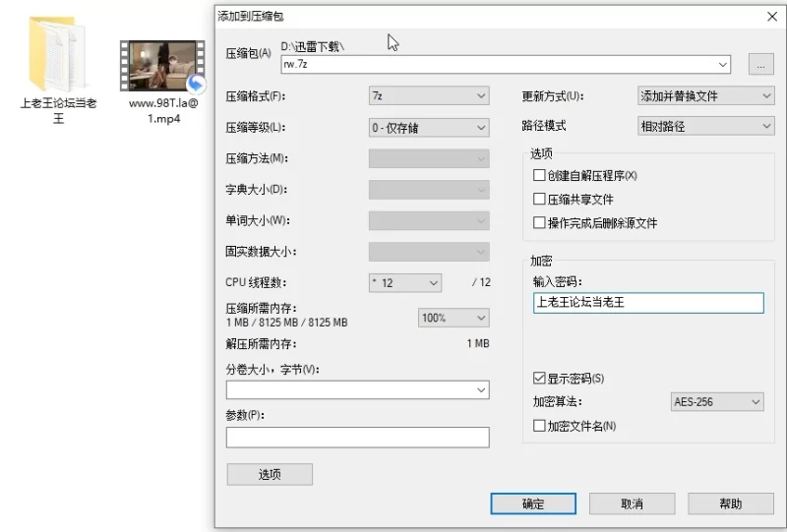Enable delete source files after completion
This screenshot has height=532, width=787.
pyautogui.click(x=539, y=223)
